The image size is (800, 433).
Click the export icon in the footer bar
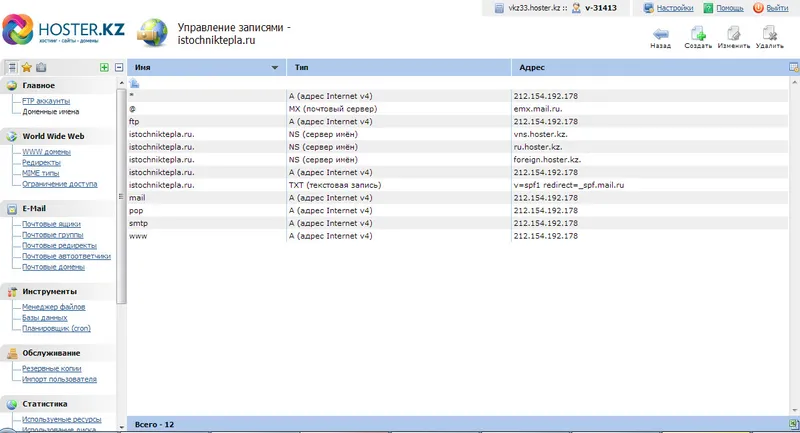[x=793, y=424]
